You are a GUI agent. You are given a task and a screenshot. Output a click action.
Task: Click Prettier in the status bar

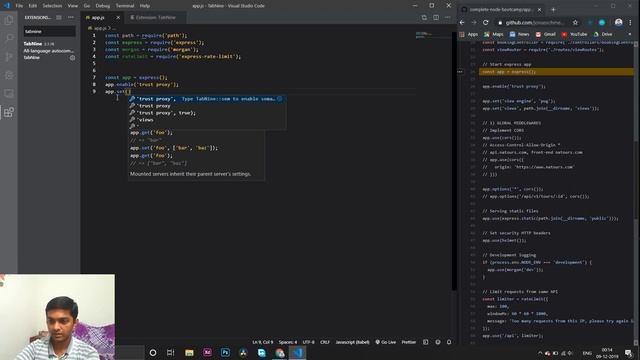[x=409, y=342]
